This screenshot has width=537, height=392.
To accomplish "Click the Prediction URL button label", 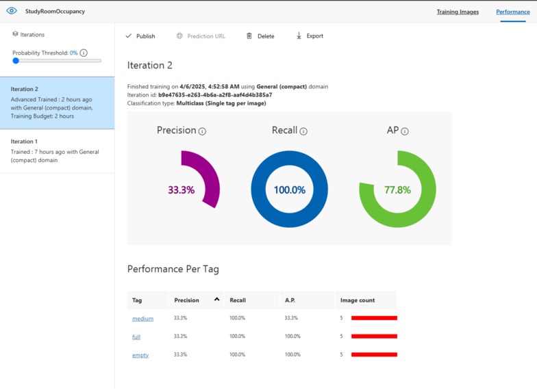I will (206, 36).
